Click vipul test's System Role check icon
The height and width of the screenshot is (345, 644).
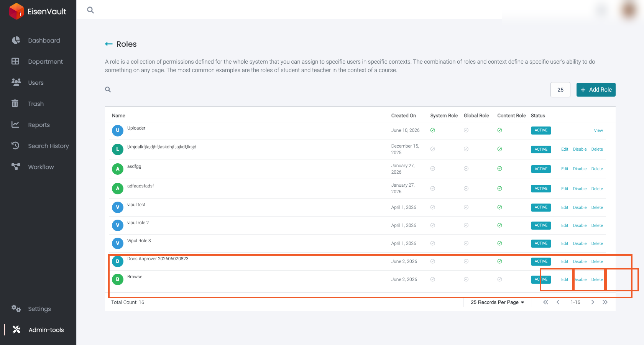click(x=432, y=207)
